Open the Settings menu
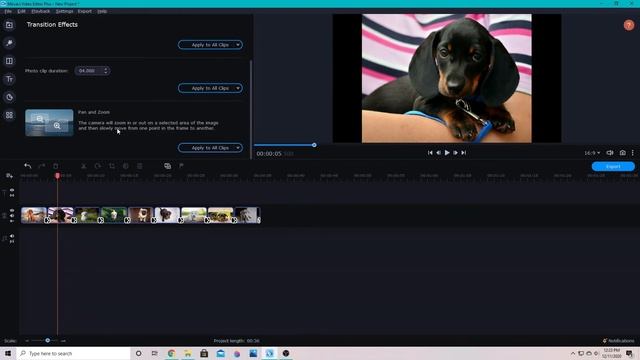Image resolution: width=640 pixels, height=360 pixels. [x=64, y=11]
